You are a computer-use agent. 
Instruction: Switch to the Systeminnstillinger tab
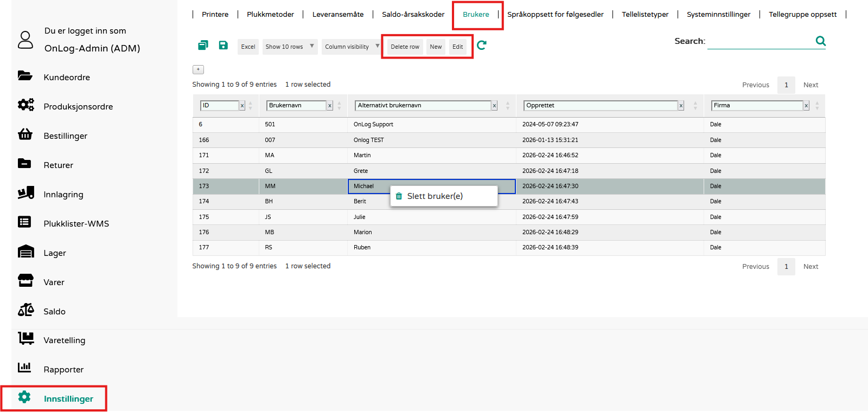point(718,15)
